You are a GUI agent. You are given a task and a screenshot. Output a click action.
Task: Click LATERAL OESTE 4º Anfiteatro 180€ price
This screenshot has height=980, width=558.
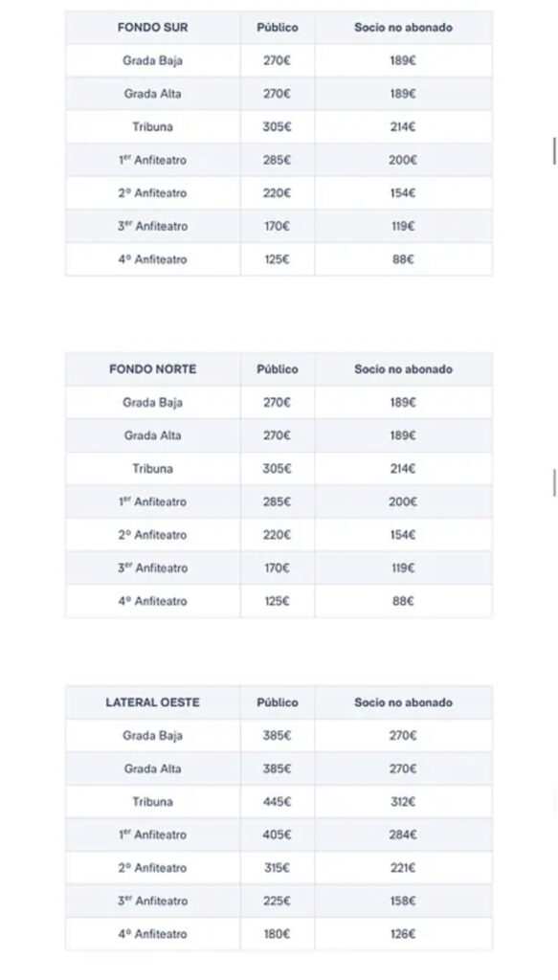(x=278, y=934)
